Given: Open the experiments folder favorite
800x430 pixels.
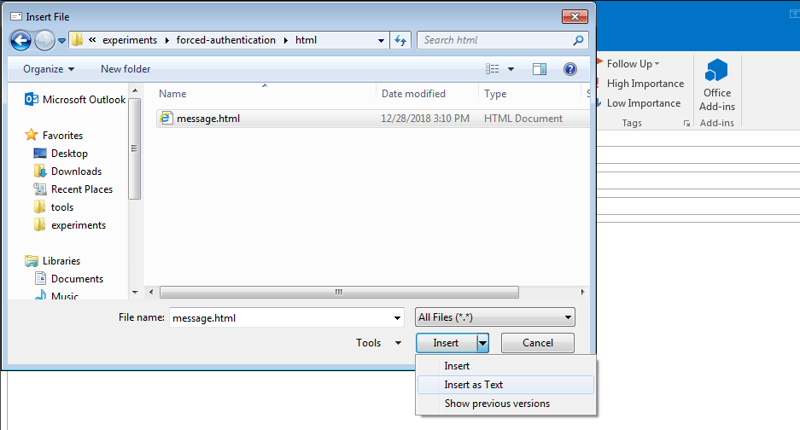Looking at the screenshot, I should tap(69, 225).
